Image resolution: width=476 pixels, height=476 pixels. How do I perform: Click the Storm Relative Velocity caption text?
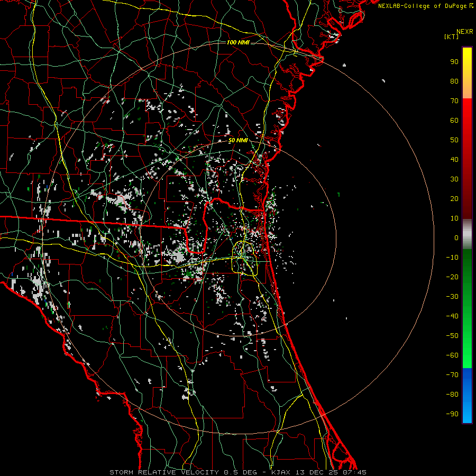coord(237,472)
